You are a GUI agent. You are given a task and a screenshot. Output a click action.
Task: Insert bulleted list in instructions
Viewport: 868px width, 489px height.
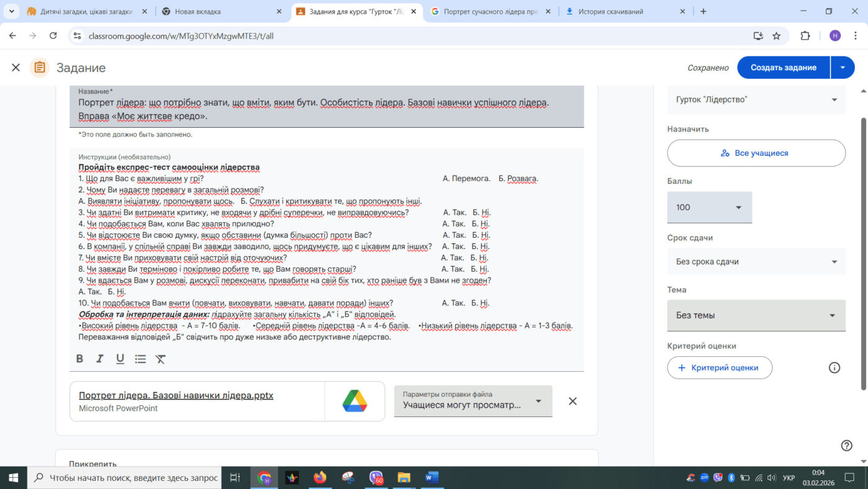(x=140, y=359)
